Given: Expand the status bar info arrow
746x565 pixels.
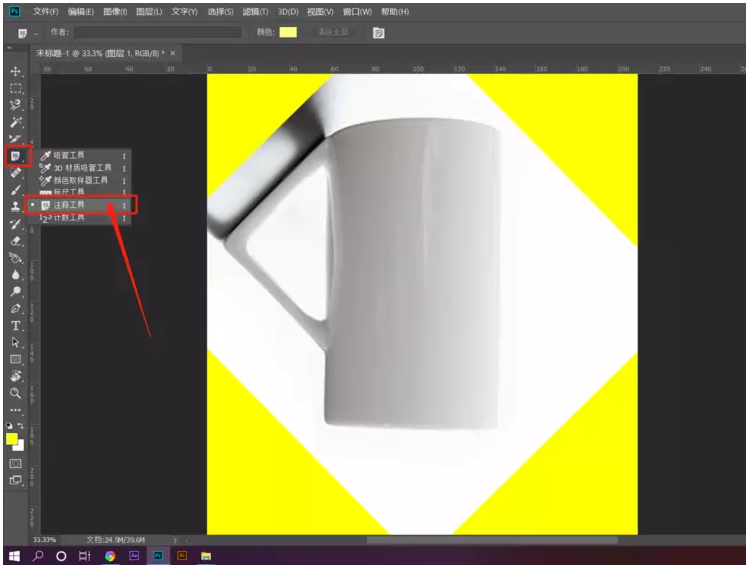Looking at the screenshot, I should (x=176, y=540).
